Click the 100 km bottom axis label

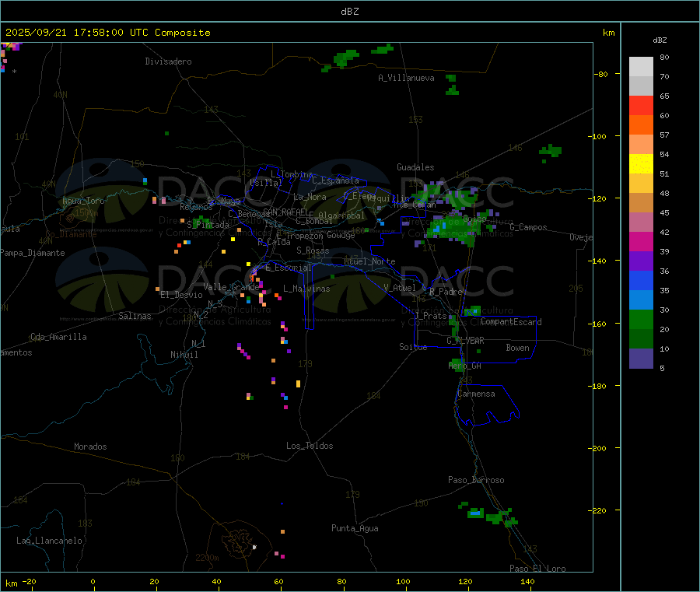403,581
